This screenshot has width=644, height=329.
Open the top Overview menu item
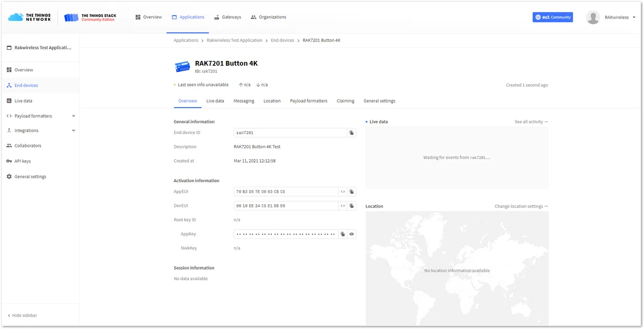pos(148,17)
